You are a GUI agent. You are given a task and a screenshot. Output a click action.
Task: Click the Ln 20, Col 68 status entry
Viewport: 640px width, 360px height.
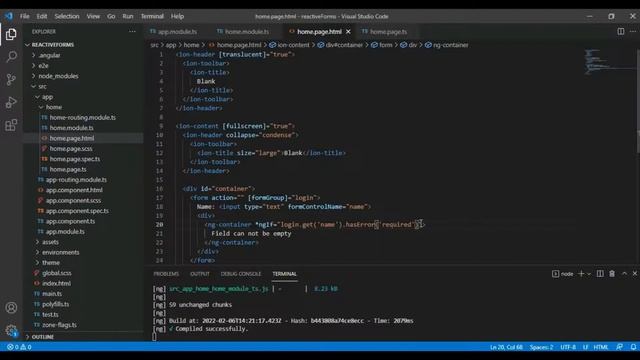coord(506,347)
